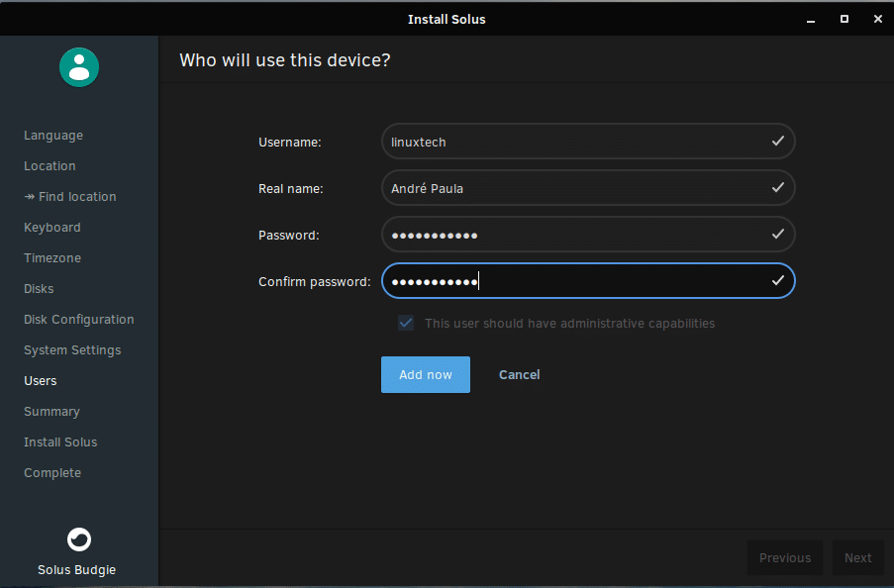This screenshot has height=588, width=894.
Task: Go to the System Settings step
Action: 72,350
